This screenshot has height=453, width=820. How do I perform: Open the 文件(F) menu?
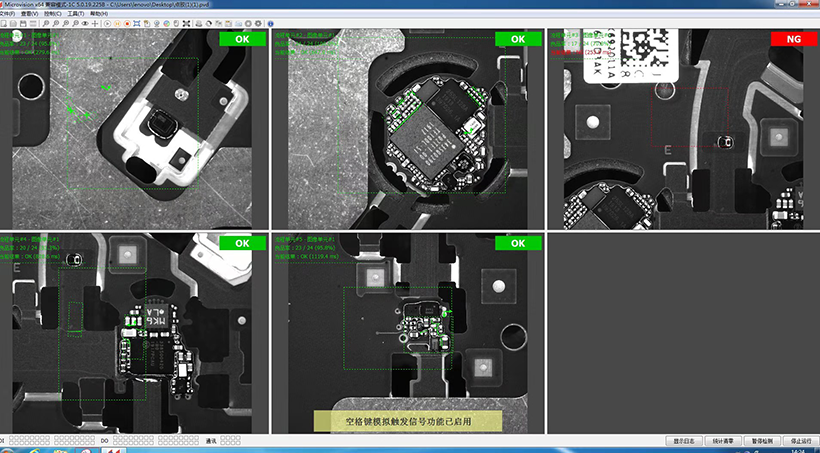click(x=8, y=13)
